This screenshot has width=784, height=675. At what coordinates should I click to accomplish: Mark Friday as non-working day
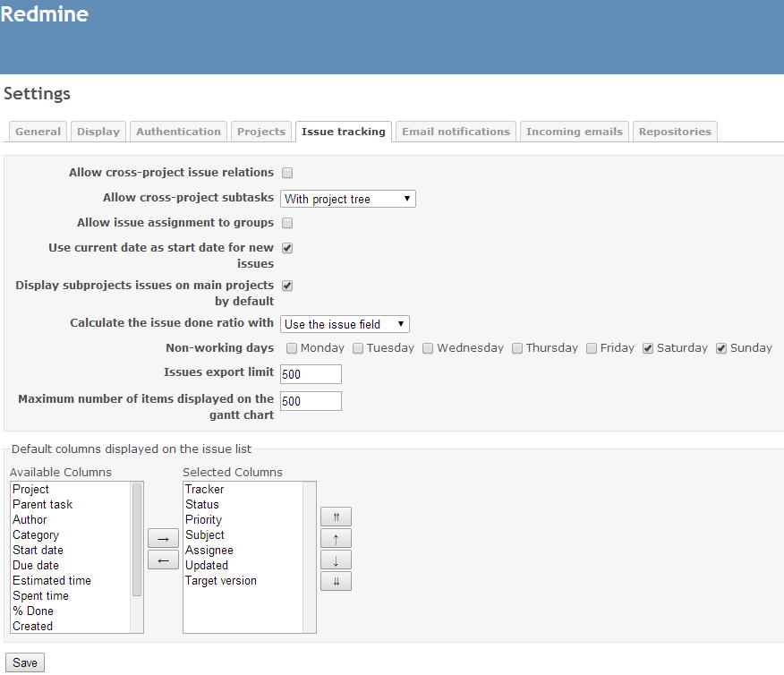(x=592, y=348)
